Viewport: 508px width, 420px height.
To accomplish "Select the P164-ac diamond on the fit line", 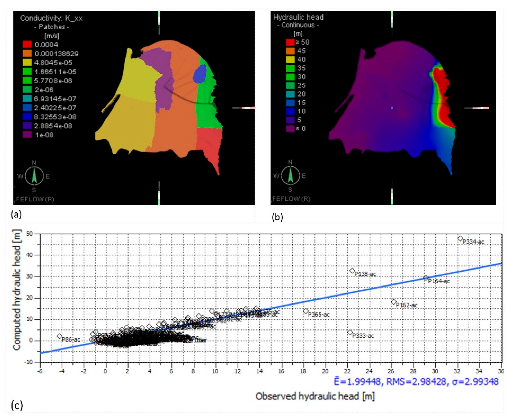I will pyautogui.click(x=426, y=278).
